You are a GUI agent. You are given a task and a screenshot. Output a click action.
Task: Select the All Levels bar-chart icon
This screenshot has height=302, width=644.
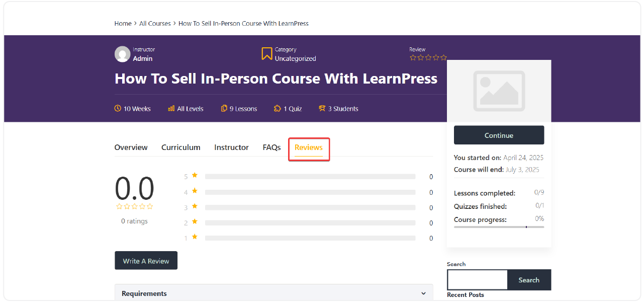(171, 109)
